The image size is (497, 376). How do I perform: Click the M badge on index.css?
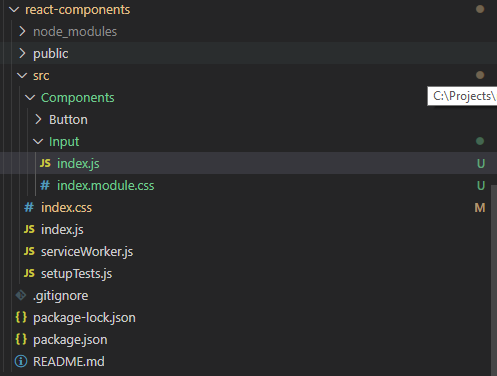pyautogui.click(x=480, y=208)
